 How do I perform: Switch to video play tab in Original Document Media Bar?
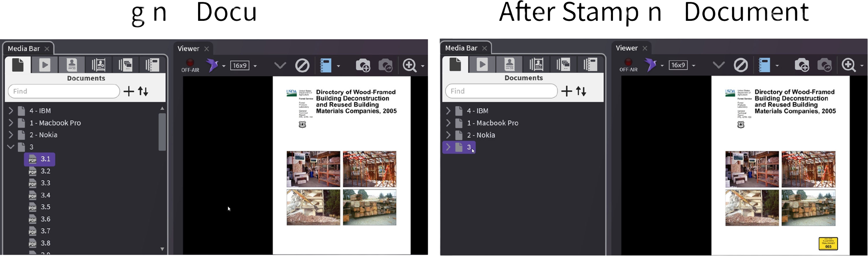pyautogui.click(x=45, y=65)
